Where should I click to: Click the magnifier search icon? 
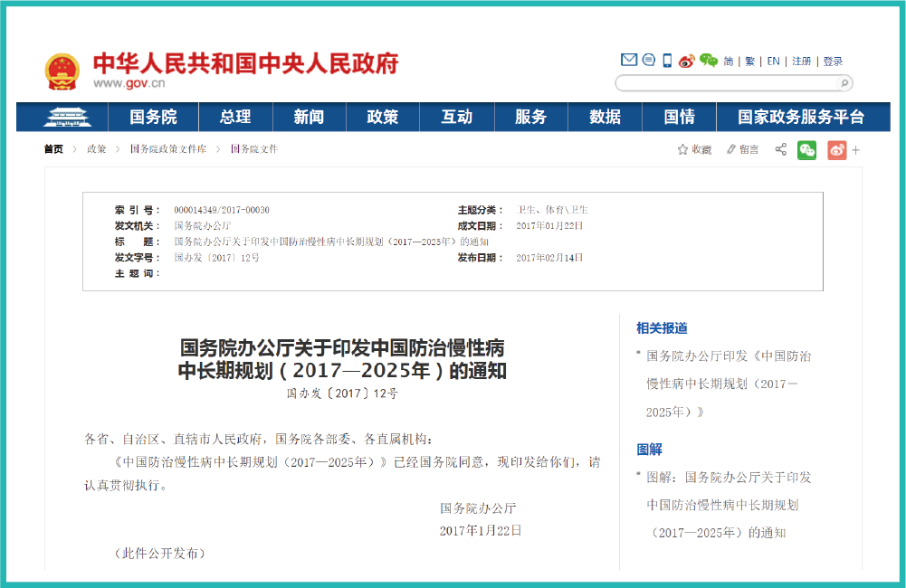(844, 83)
